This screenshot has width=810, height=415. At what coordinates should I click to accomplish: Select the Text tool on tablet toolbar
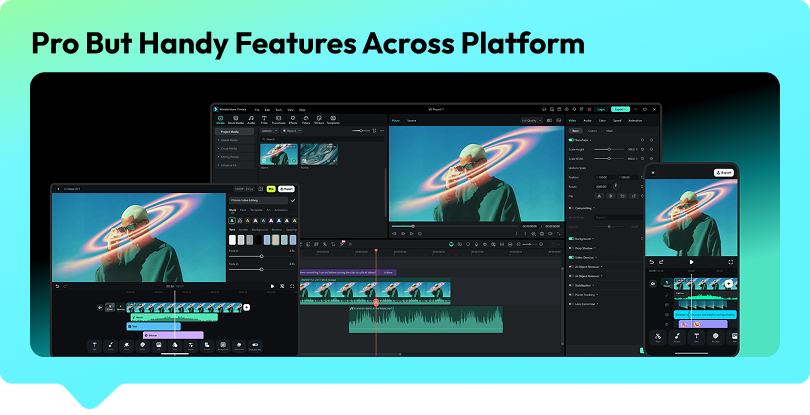(x=95, y=346)
